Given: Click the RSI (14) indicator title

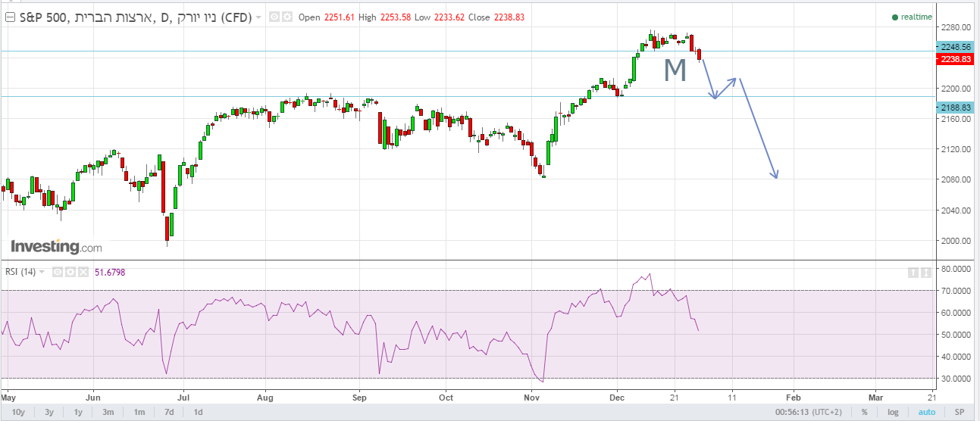Looking at the screenshot, I should click(x=20, y=272).
